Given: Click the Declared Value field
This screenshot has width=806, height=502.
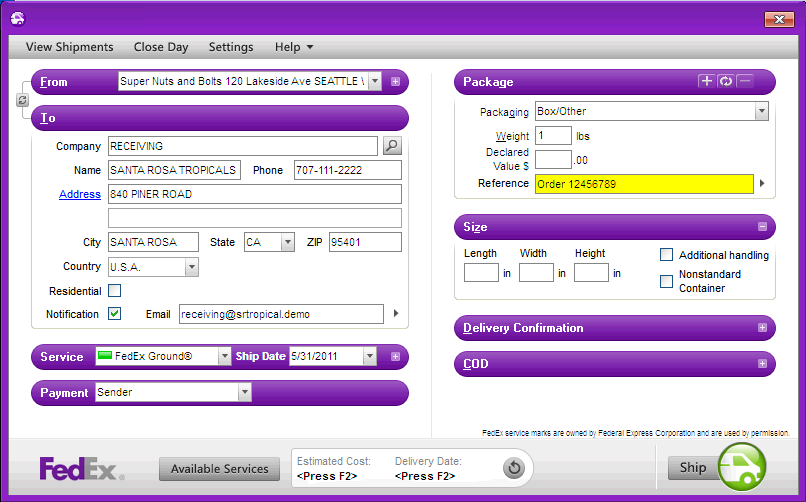Looking at the screenshot, I should tap(553, 159).
